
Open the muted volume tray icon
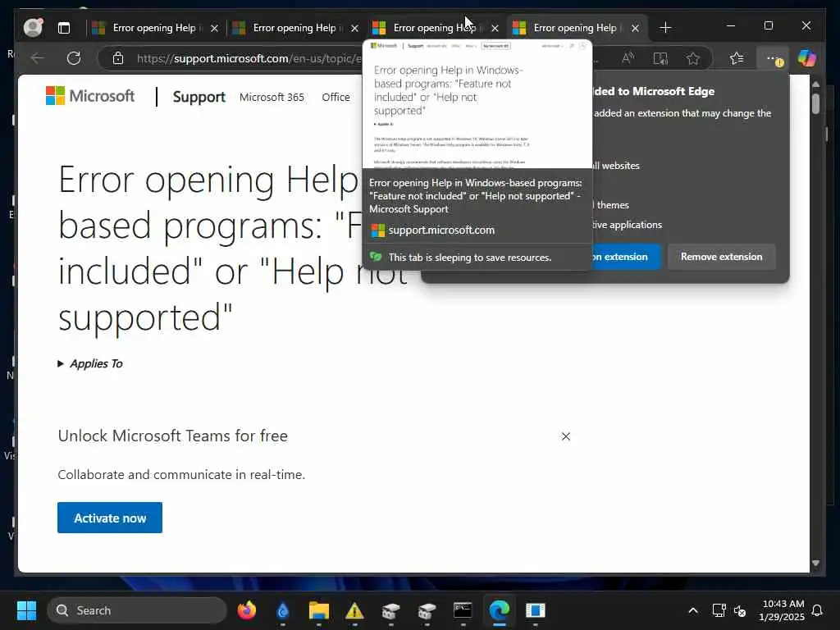tap(740, 610)
